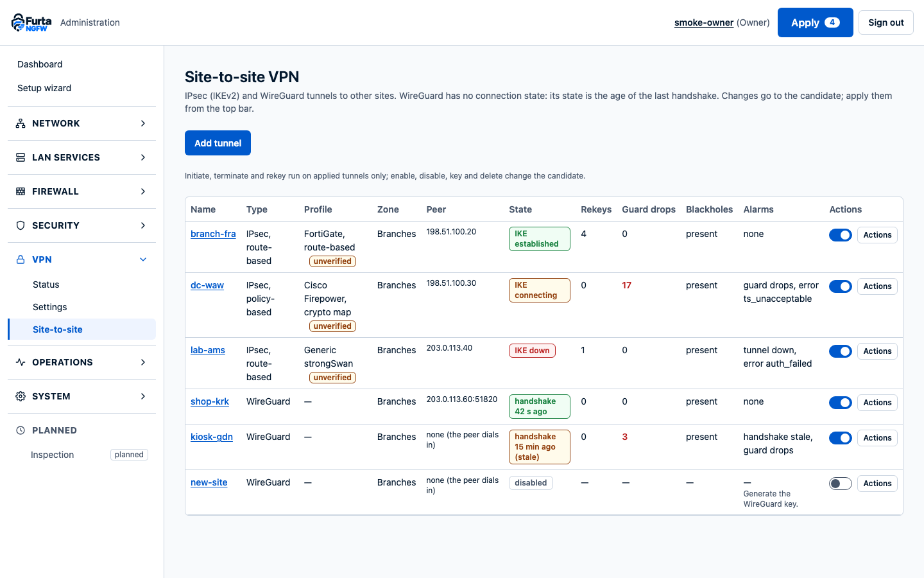This screenshot has height=578, width=924.
Task: Open the VPN Status page
Action: (46, 285)
